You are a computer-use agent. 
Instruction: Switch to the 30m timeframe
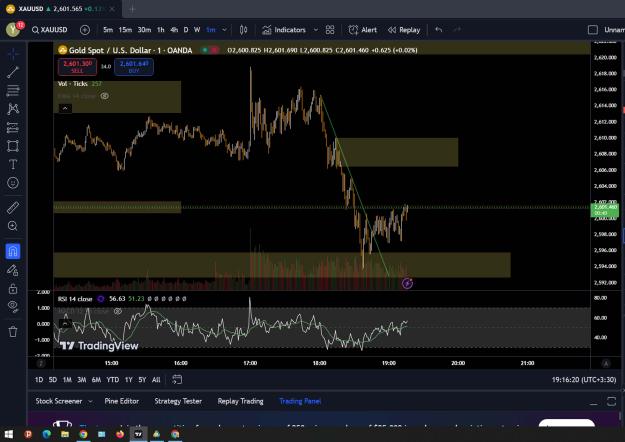pyautogui.click(x=144, y=30)
